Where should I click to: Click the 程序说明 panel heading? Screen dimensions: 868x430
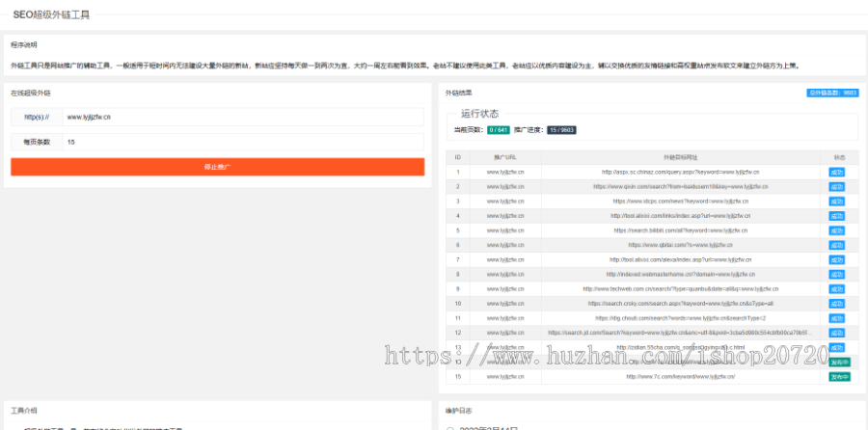(x=24, y=44)
